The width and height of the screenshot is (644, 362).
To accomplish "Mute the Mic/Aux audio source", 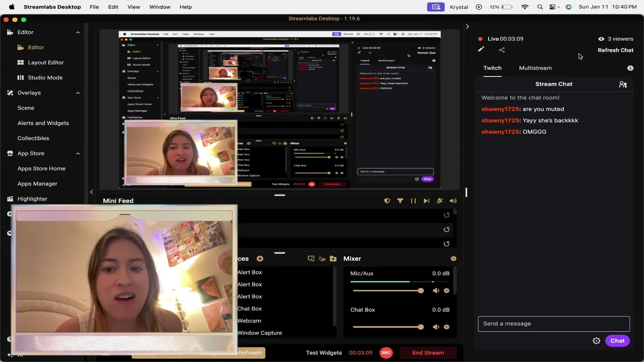I will (x=436, y=291).
